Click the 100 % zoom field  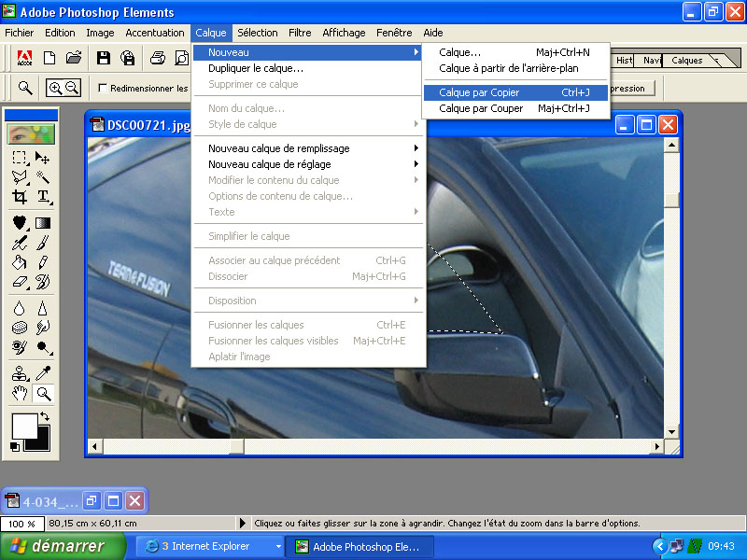coord(21,524)
